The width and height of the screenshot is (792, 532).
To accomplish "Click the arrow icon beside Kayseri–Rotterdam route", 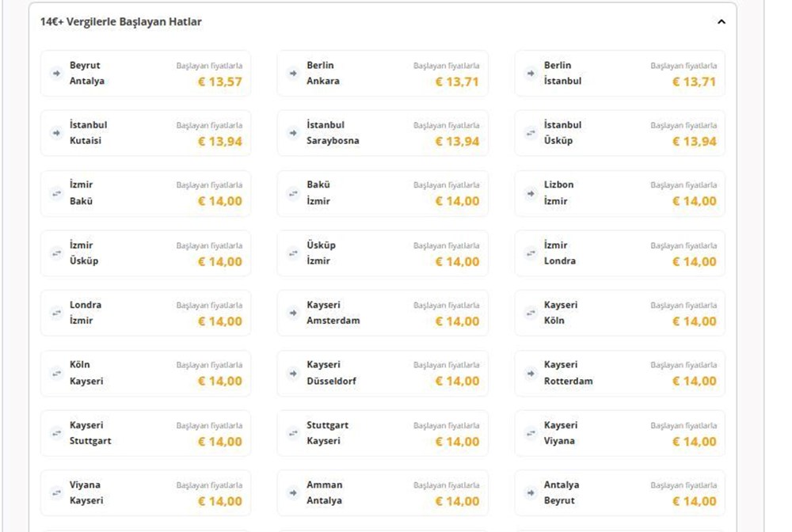I will 531,373.
